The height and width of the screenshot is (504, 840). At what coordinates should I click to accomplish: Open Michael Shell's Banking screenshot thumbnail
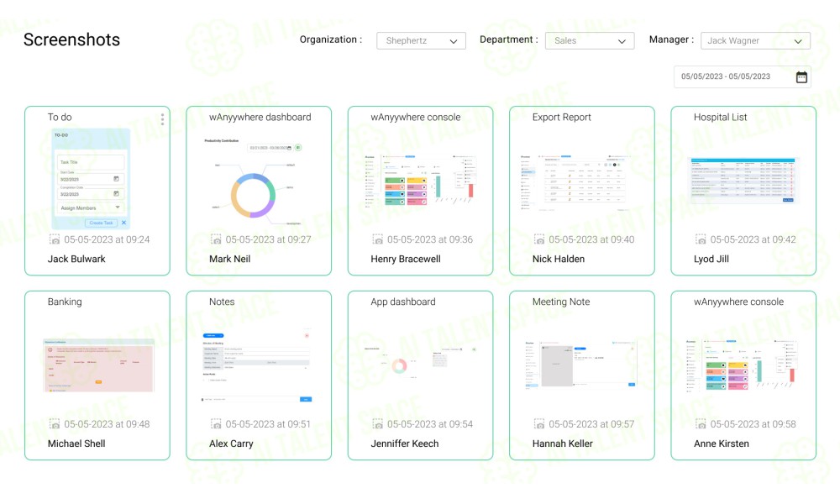pyautogui.click(x=98, y=365)
